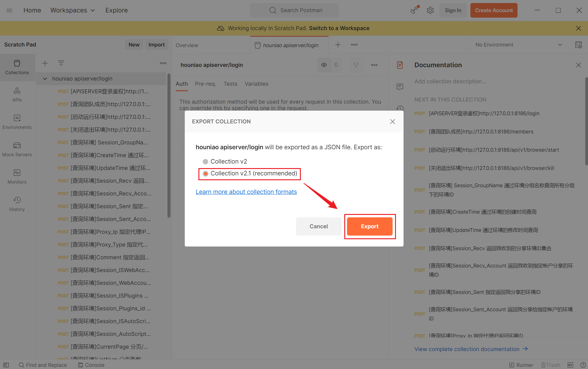Click Add collection description field
The image size is (588, 369).
point(450,81)
